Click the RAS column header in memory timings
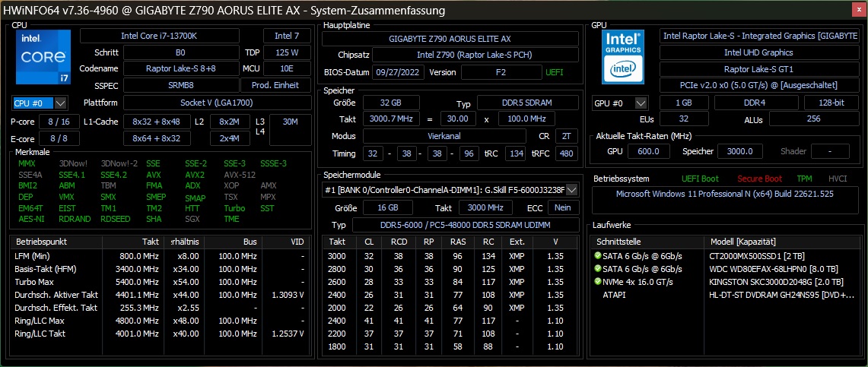Viewport: 868px width, 367px height. tap(457, 242)
